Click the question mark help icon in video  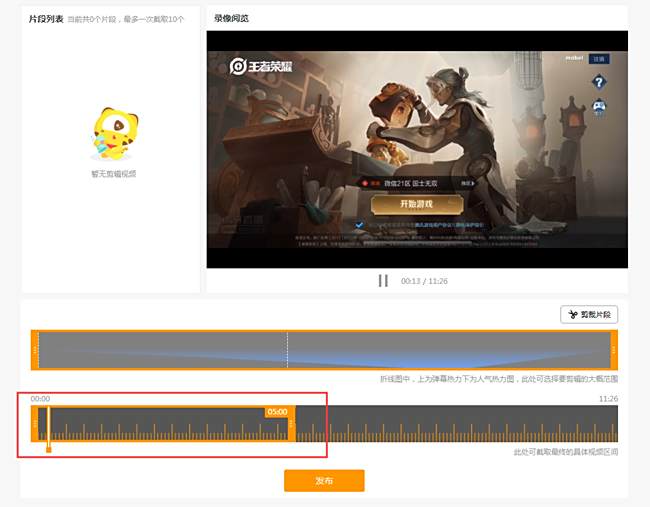click(599, 82)
